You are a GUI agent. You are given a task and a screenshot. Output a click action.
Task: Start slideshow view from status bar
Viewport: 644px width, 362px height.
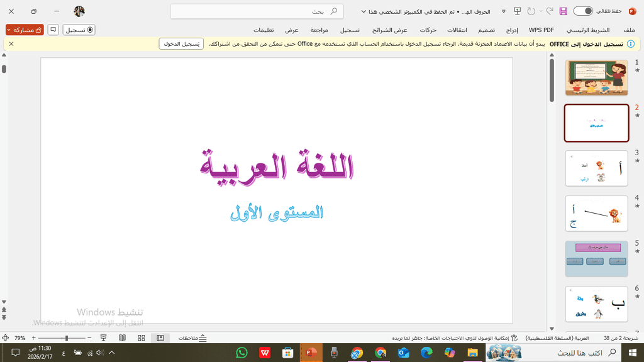[104, 337]
